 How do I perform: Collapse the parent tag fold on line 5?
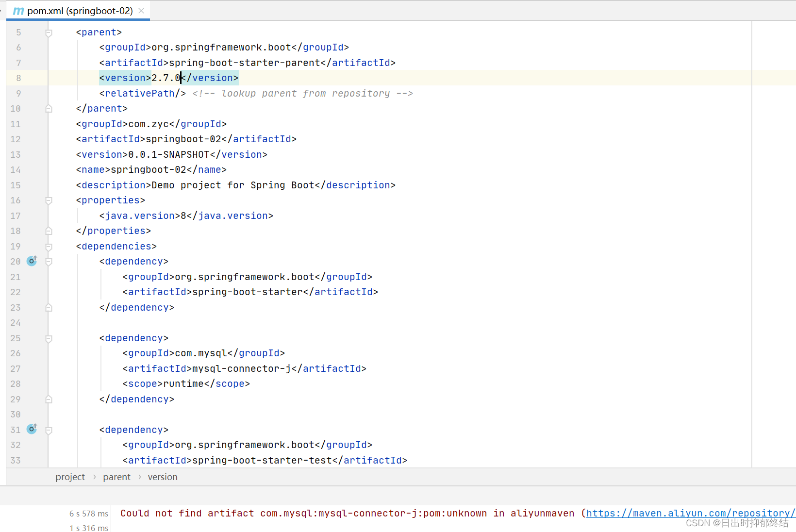point(49,33)
